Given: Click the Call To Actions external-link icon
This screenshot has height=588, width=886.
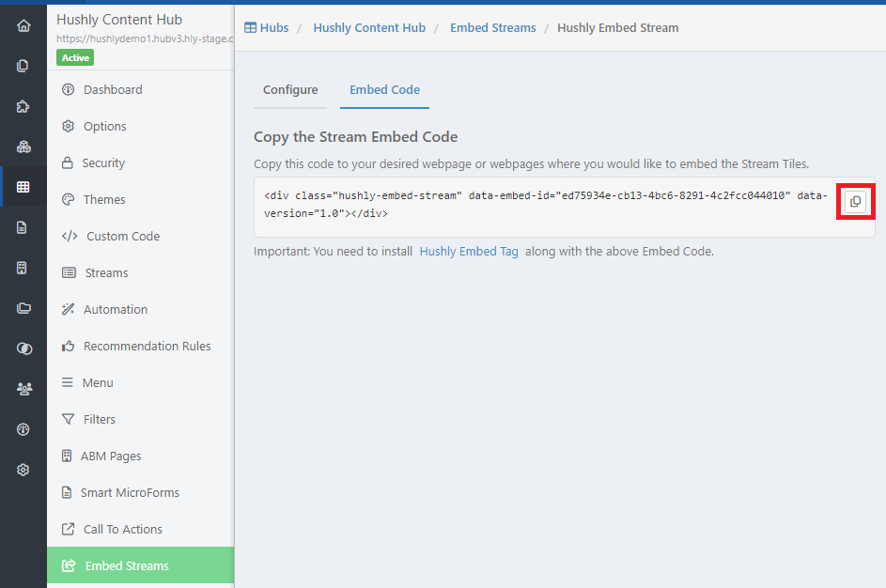Looking at the screenshot, I should point(69,529).
